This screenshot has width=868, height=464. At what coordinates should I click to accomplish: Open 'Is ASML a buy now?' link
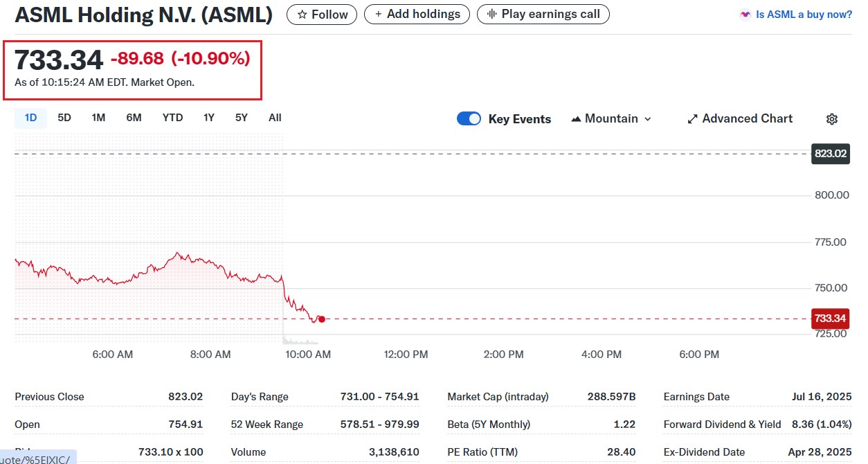point(804,15)
